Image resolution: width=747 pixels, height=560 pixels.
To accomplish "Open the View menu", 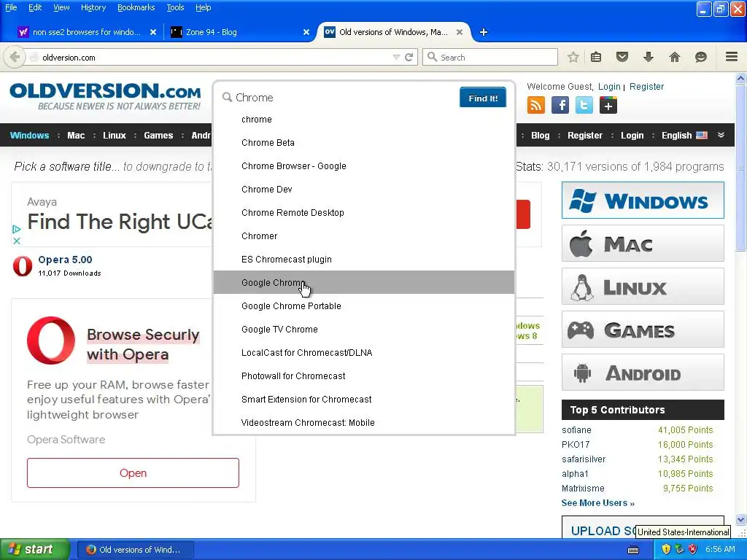I will tap(61, 7).
